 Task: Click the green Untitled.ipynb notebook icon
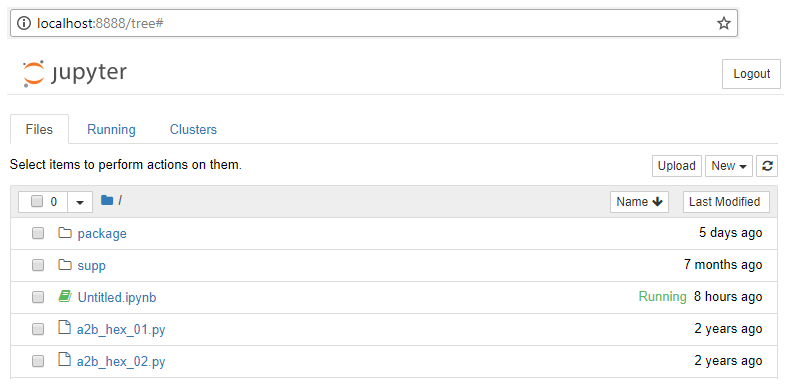pyautogui.click(x=65, y=297)
